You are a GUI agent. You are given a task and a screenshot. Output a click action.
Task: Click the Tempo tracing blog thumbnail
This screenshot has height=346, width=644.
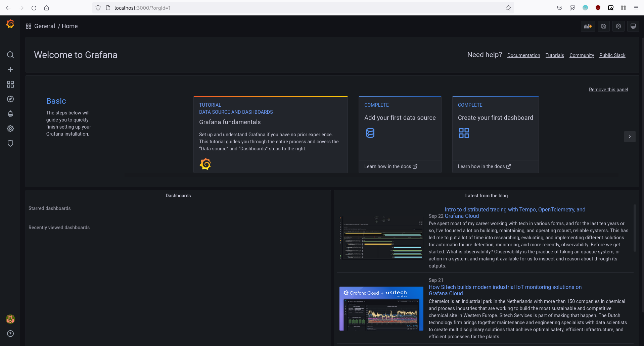coord(381,238)
